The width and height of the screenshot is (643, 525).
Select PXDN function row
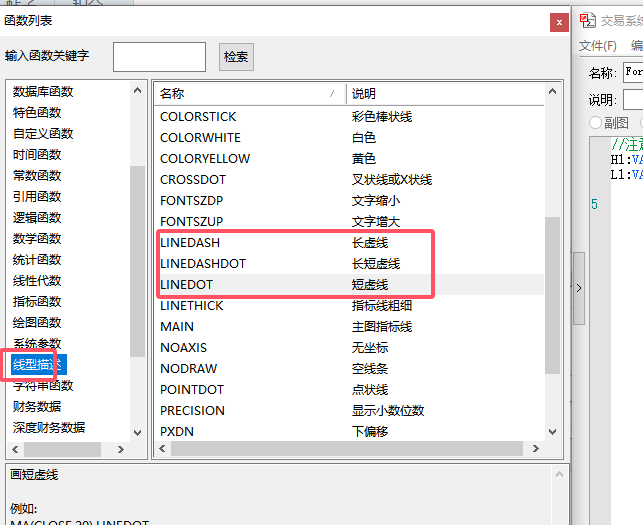click(x=349, y=431)
